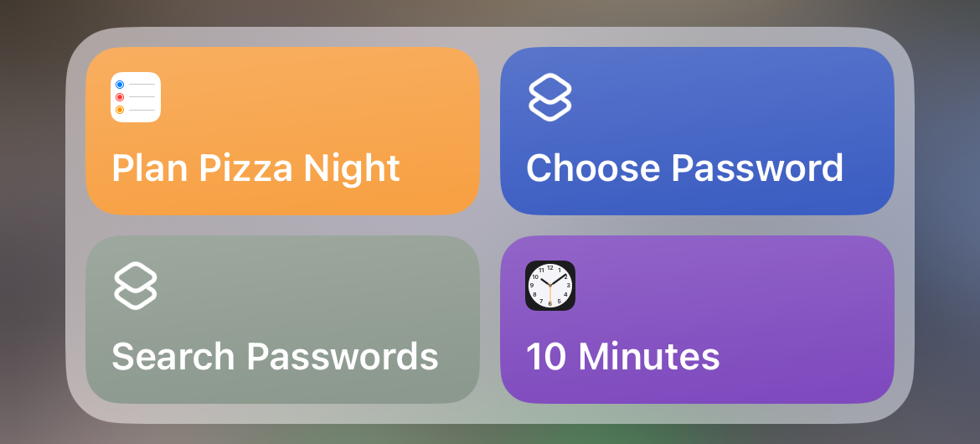Click the blurred wallpaper outside the Shortcuts widget

point(31,250)
